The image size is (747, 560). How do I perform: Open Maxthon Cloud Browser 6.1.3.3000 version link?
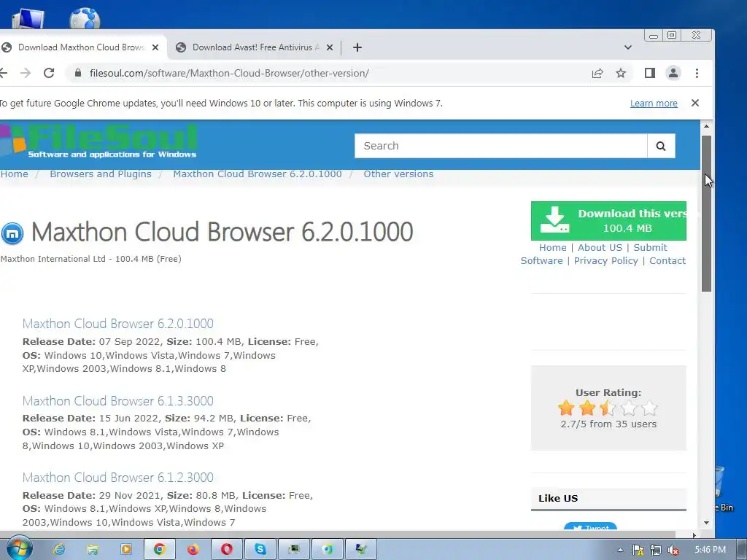click(x=117, y=400)
